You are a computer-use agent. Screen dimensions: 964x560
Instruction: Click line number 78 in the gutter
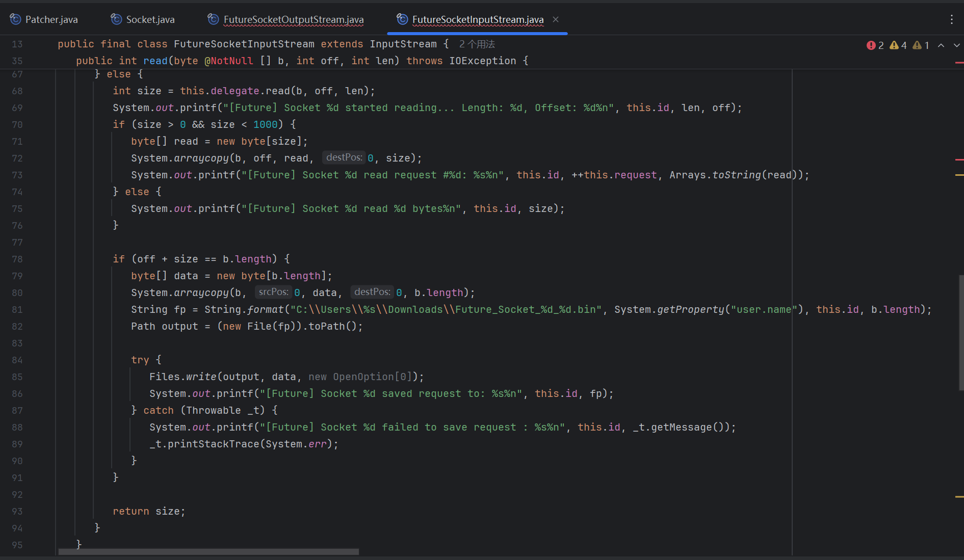pos(17,259)
